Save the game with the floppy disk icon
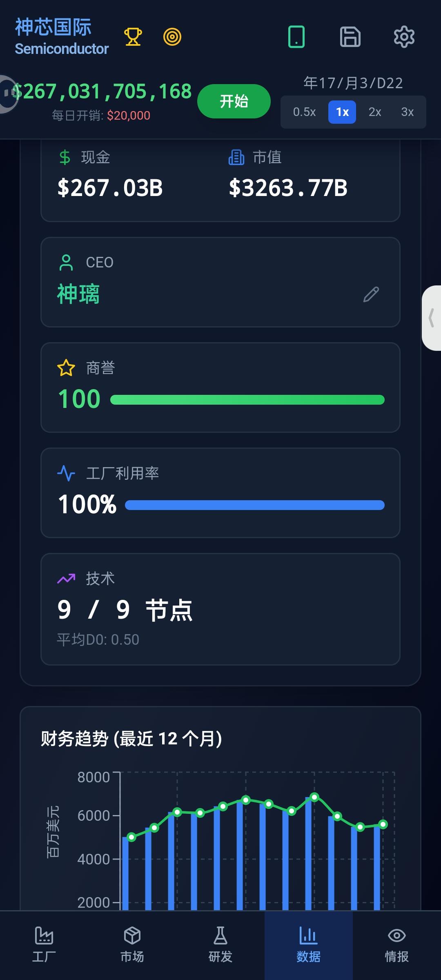The height and width of the screenshot is (980, 441). (350, 37)
